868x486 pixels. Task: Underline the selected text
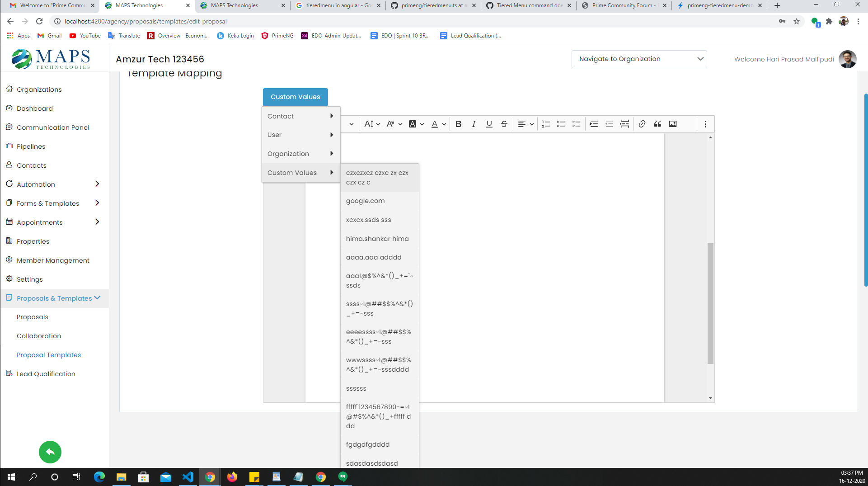click(489, 124)
